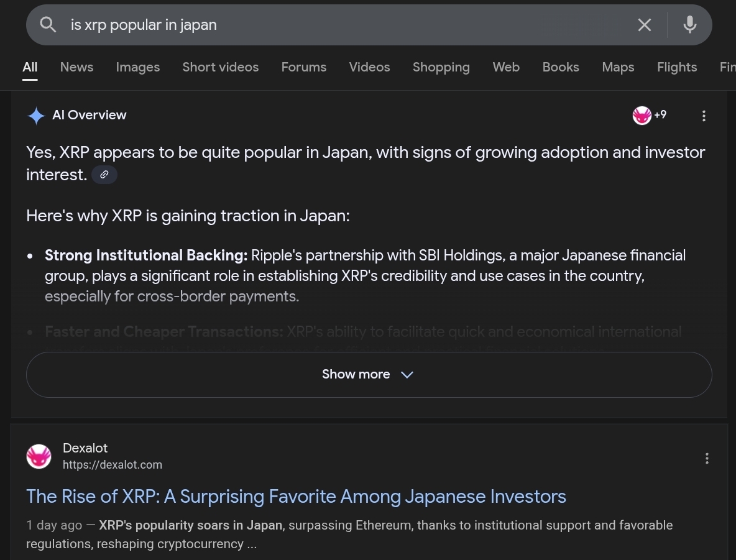Click the 'AI Overview' heading label

click(89, 115)
